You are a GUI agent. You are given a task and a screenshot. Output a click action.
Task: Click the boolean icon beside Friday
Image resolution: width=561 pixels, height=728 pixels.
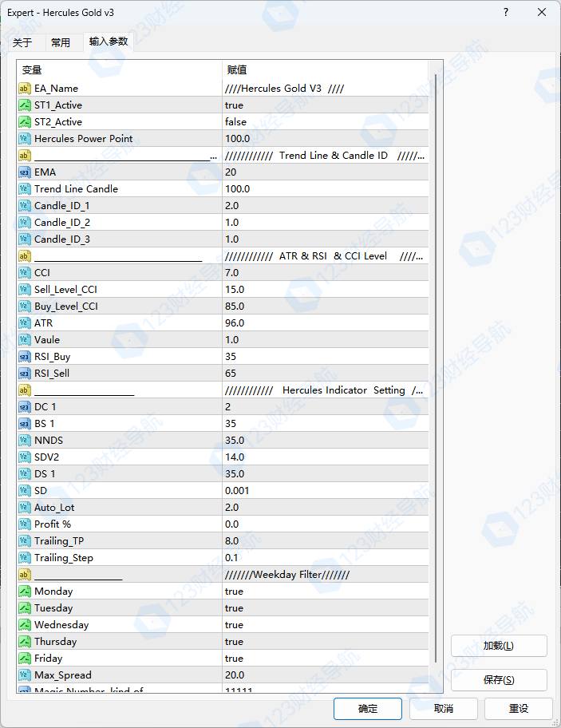25,658
